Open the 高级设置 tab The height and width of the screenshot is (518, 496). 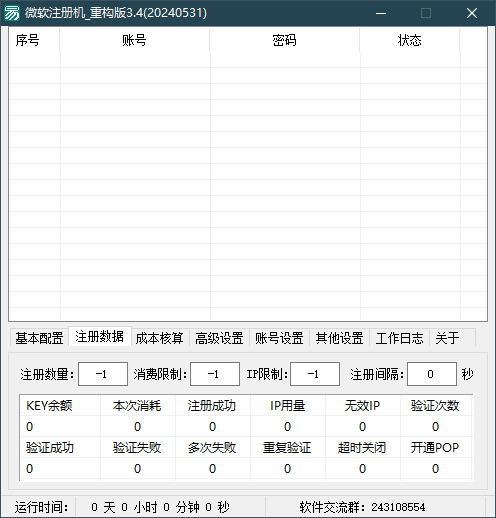point(219,338)
